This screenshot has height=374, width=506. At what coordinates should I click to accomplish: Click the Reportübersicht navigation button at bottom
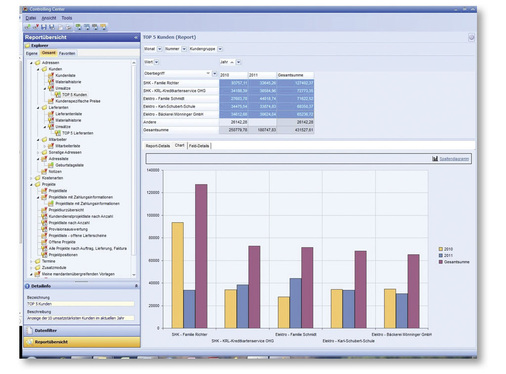82,342
